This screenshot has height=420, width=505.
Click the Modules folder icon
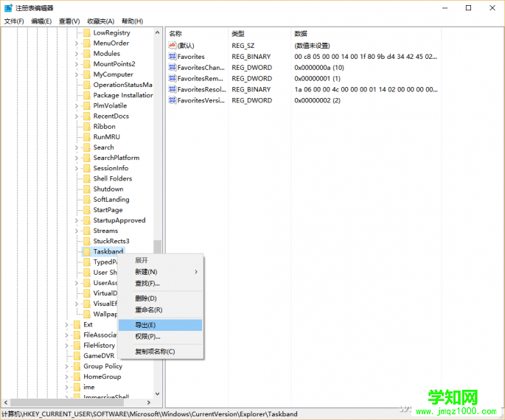[x=87, y=54]
